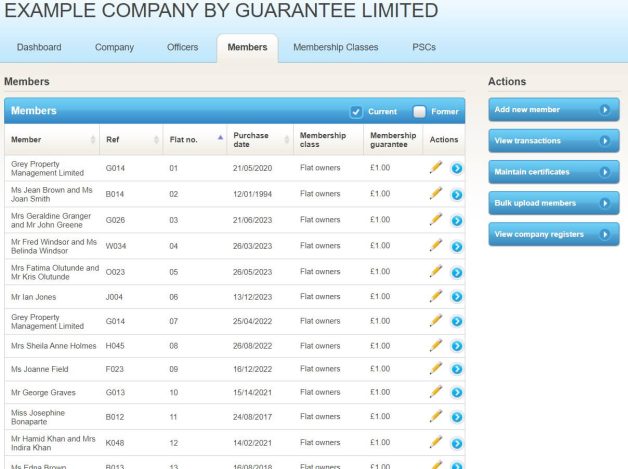Viewport: 628px width, 469px height.
Task: Open View company registers action
Action: tap(553, 234)
